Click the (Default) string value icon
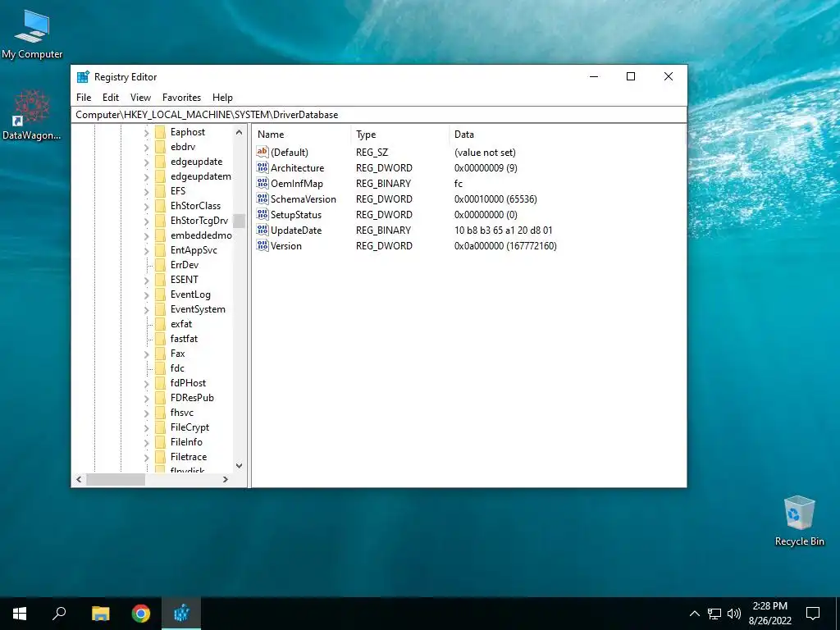Viewport: 840px width, 630px height. 262,152
